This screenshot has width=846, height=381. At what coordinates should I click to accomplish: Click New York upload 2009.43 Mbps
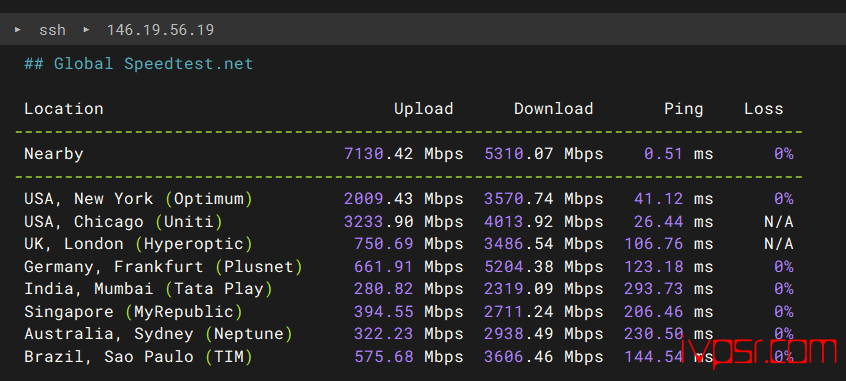coord(404,199)
